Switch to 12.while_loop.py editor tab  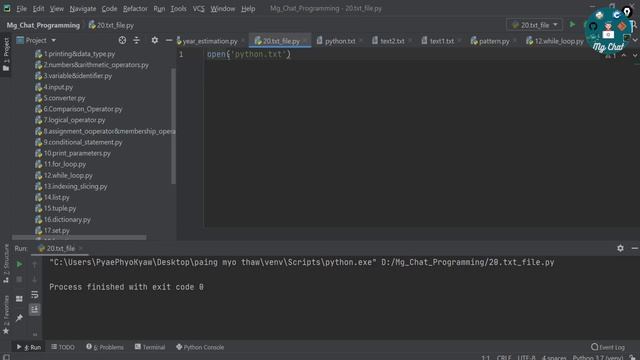(x=558, y=41)
